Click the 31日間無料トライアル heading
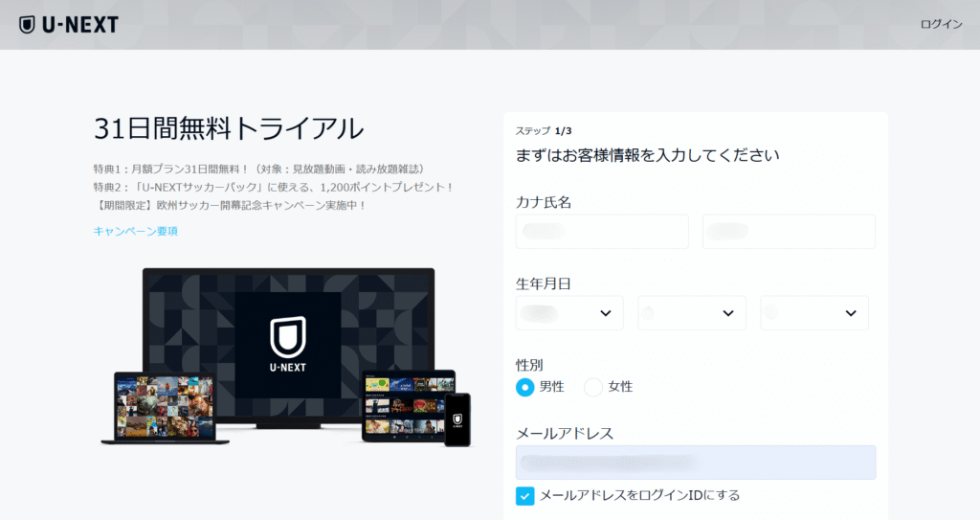Viewport: 980px width, 520px height. click(229, 129)
